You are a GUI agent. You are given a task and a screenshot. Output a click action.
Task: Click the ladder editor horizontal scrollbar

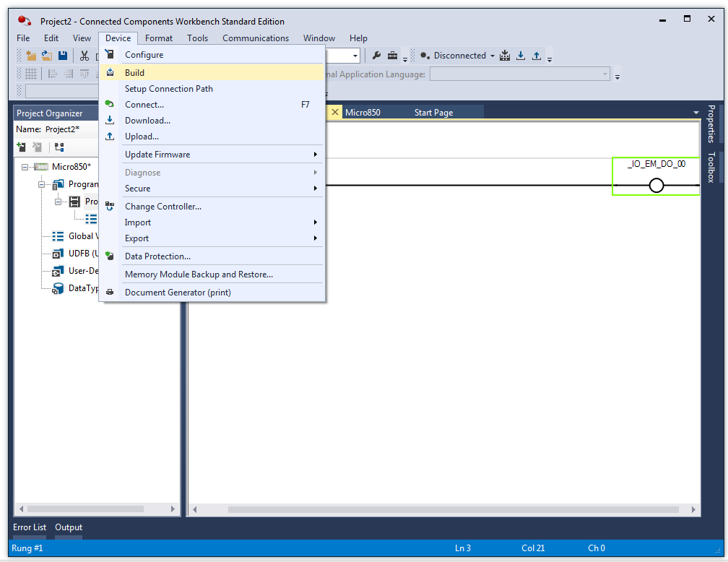click(x=453, y=509)
